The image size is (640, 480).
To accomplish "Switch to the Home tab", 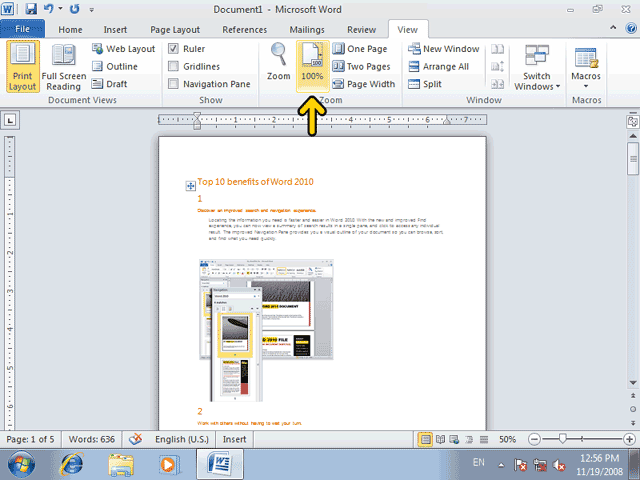I will (70, 30).
